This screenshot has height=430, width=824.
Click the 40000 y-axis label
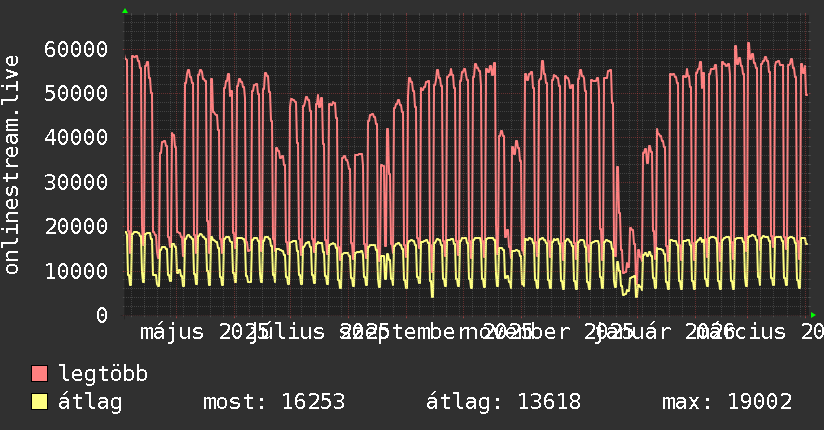(x=76, y=138)
